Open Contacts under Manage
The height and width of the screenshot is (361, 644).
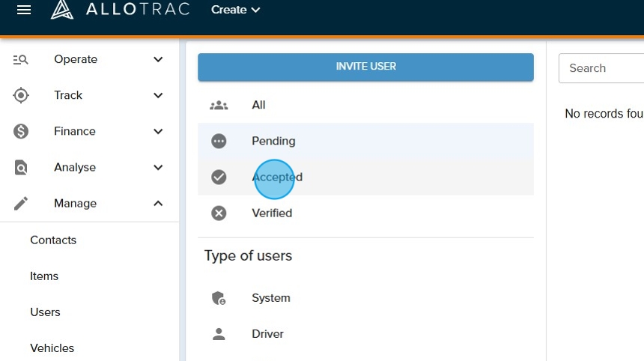point(53,240)
